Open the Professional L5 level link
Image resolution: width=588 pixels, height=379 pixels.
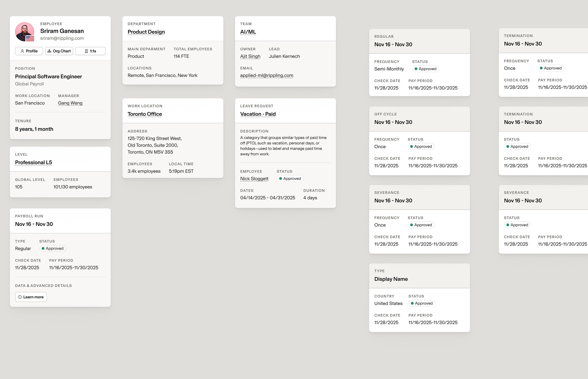click(33, 162)
